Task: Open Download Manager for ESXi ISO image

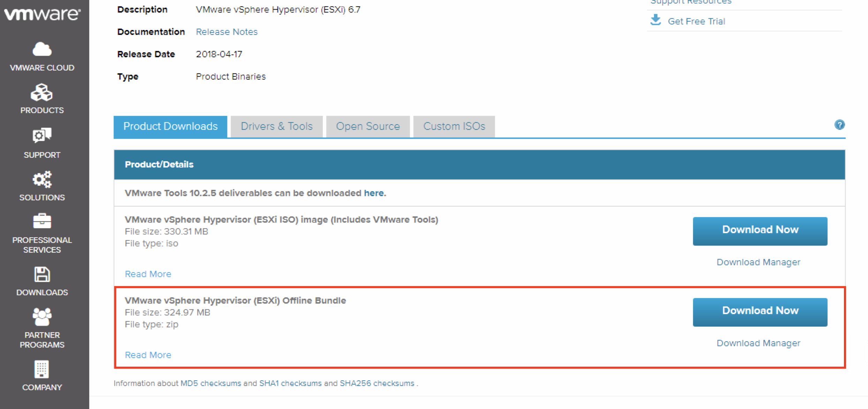Action: coord(759,262)
